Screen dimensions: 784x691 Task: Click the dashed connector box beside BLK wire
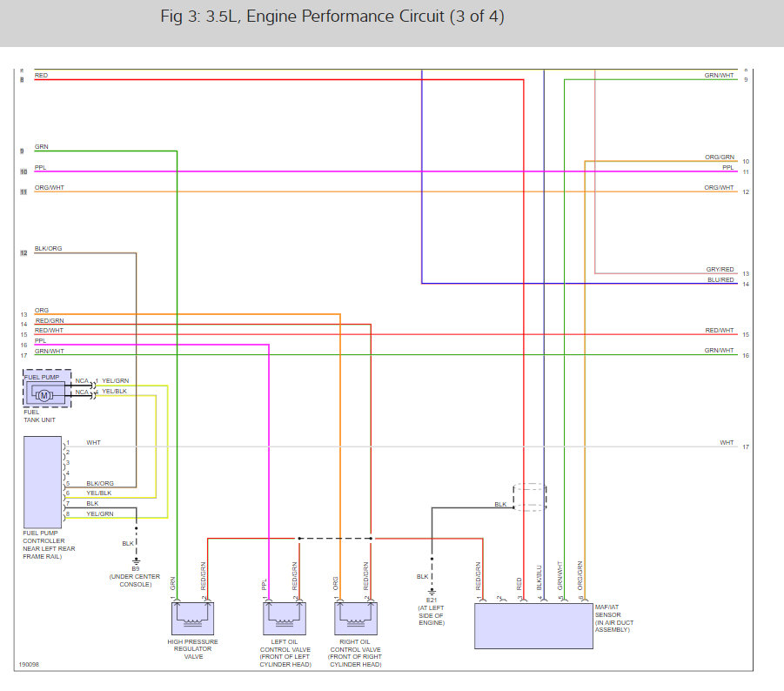coord(530,497)
